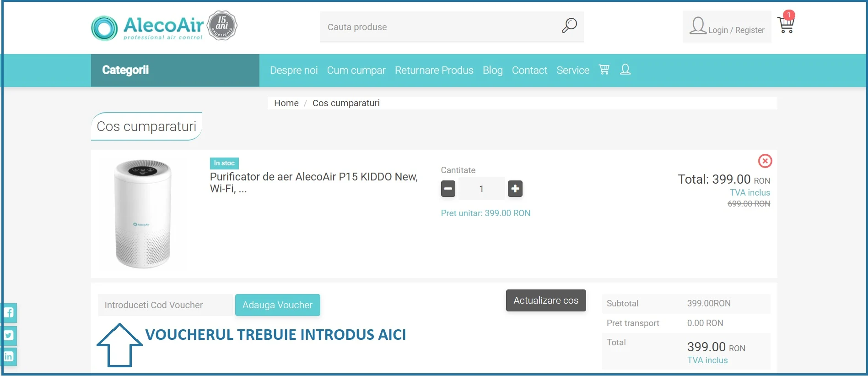
Task: Share on Facebook via the side icon
Action: [9, 313]
